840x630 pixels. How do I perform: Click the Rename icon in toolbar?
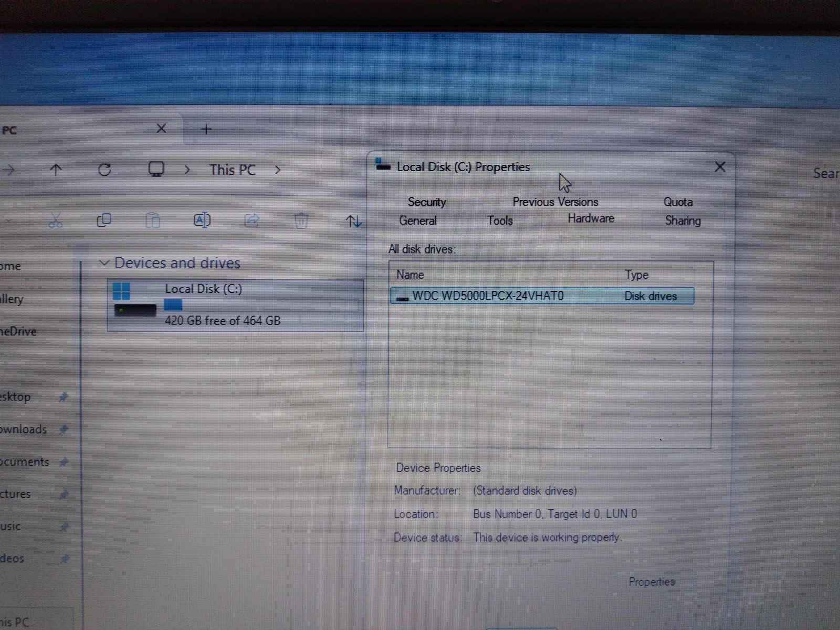[202, 220]
